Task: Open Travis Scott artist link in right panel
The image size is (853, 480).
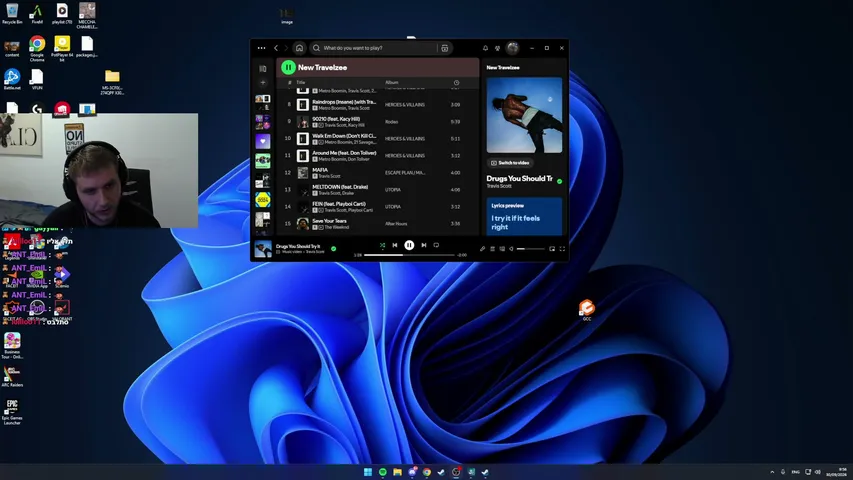Action: (499, 186)
